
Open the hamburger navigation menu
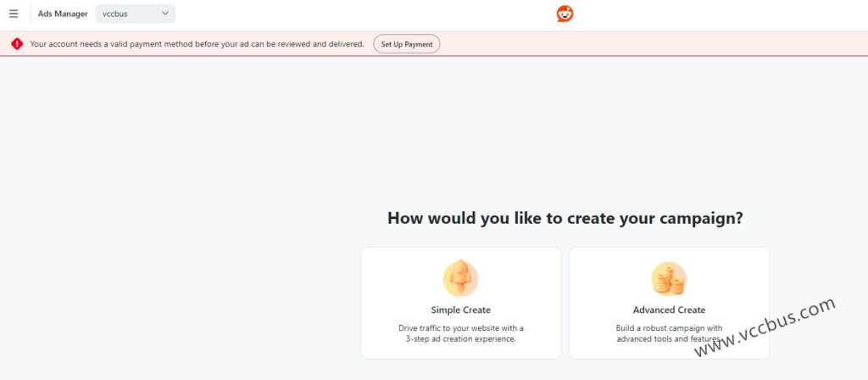click(x=14, y=14)
